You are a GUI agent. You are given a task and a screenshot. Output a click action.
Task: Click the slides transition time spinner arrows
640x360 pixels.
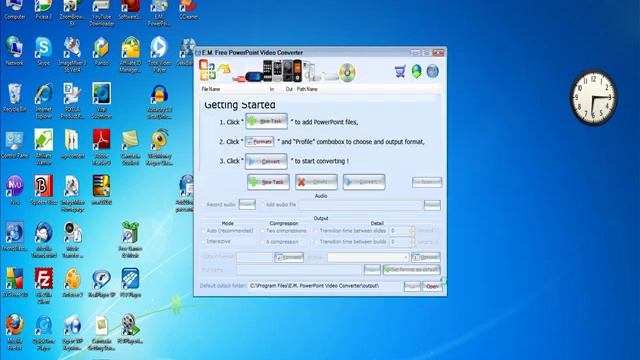coord(411,231)
